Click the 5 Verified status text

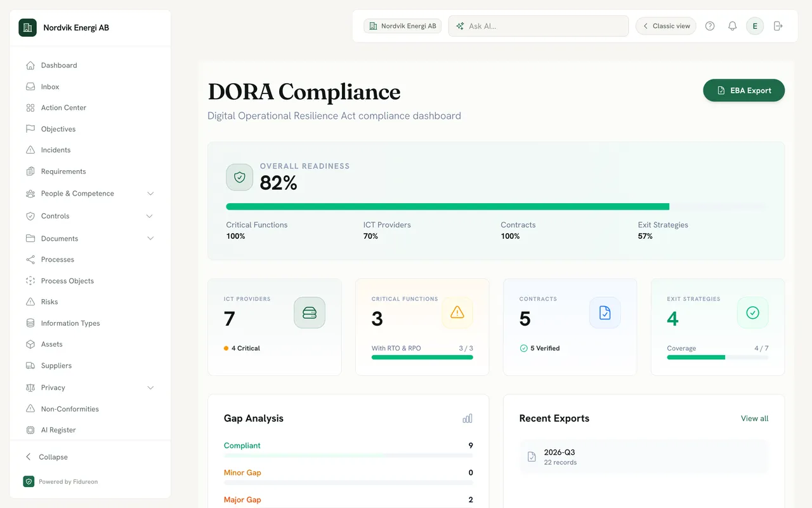coord(545,348)
